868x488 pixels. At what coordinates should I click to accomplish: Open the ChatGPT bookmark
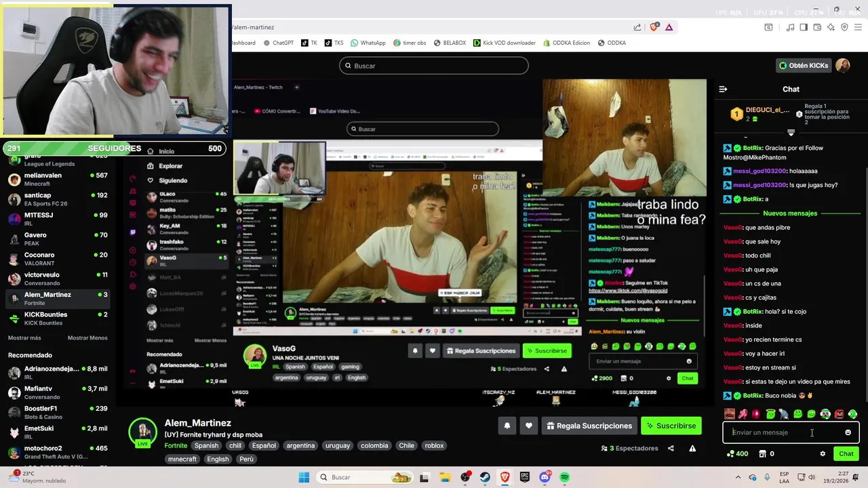[277, 43]
